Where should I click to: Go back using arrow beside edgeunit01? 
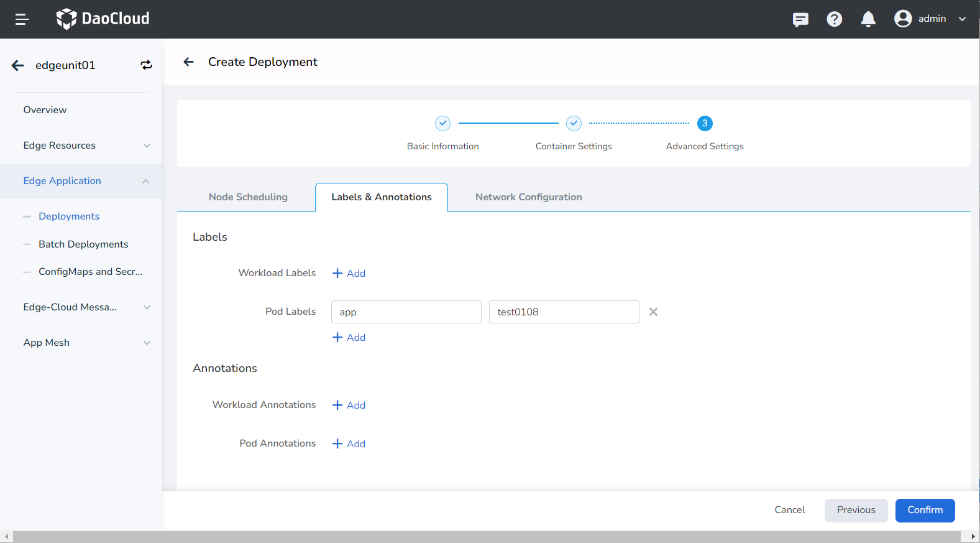pos(18,65)
